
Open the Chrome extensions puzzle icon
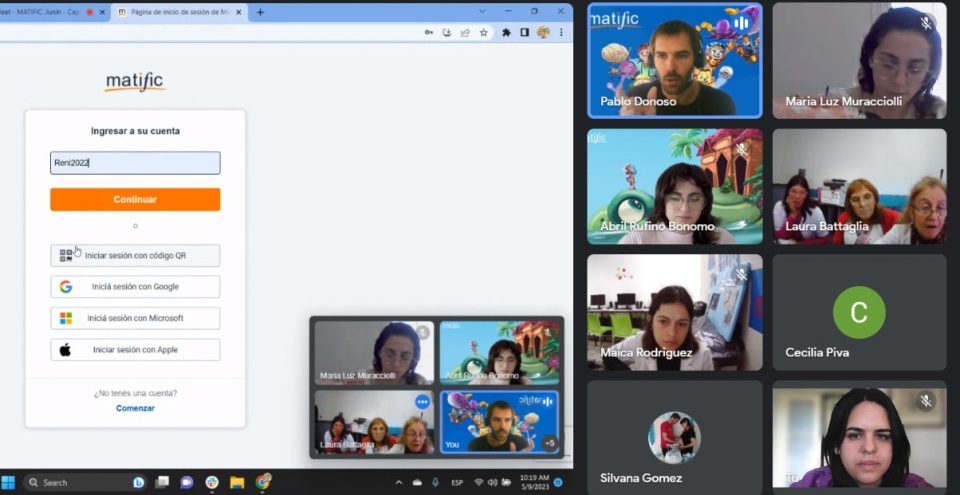coord(506,32)
